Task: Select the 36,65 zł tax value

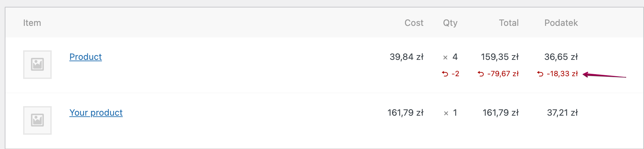Action: [561, 57]
